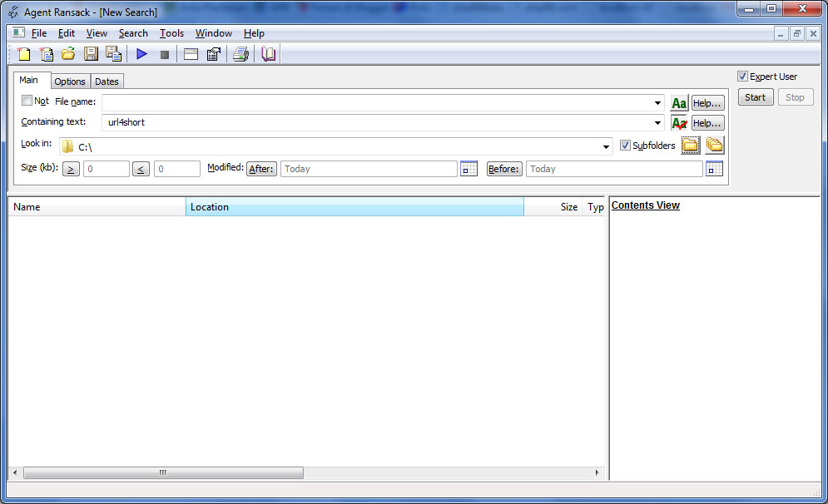
Task: Toggle the Expert User checkbox
Action: (x=742, y=77)
